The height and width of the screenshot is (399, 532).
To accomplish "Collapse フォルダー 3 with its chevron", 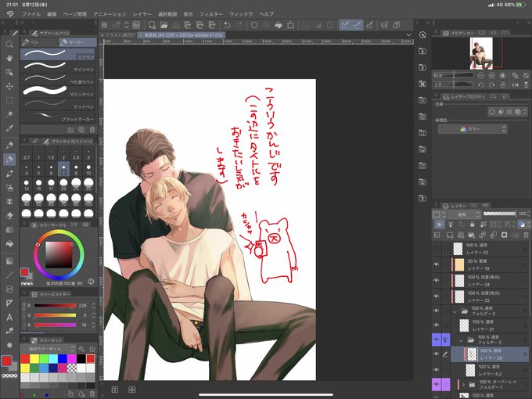I will [455, 311].
